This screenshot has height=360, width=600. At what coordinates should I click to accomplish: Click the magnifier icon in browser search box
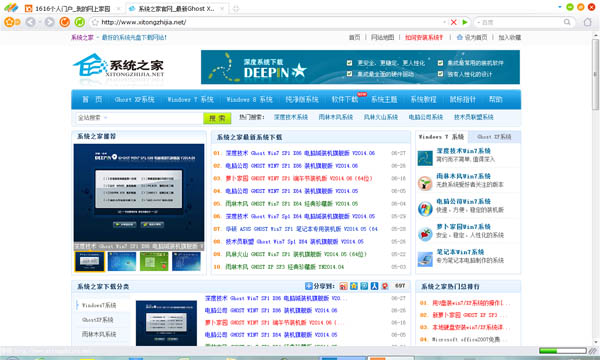[567, 22]
